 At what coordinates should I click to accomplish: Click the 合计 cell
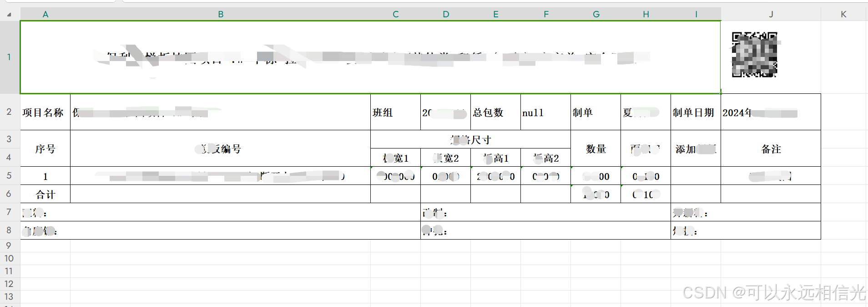click(x=45, y=194)
